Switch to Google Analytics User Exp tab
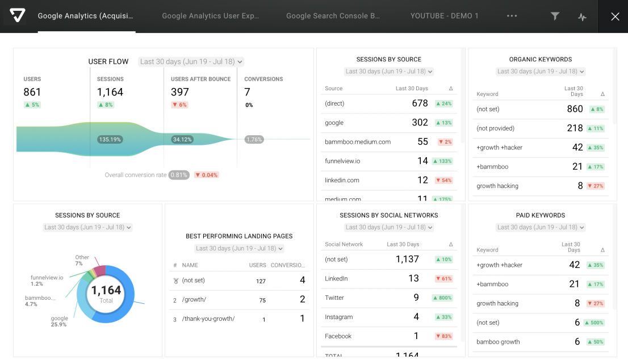628x364 pixels. [210, 16]
